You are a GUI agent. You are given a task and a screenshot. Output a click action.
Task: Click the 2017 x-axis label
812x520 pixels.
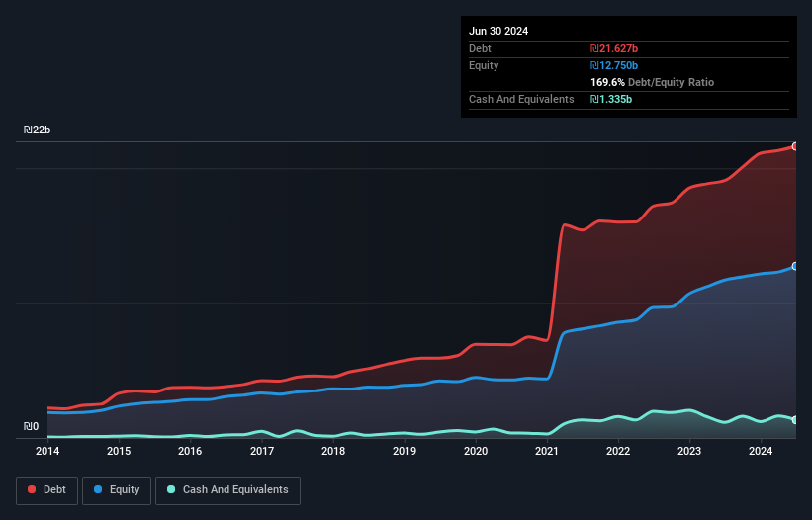[262, 451]
